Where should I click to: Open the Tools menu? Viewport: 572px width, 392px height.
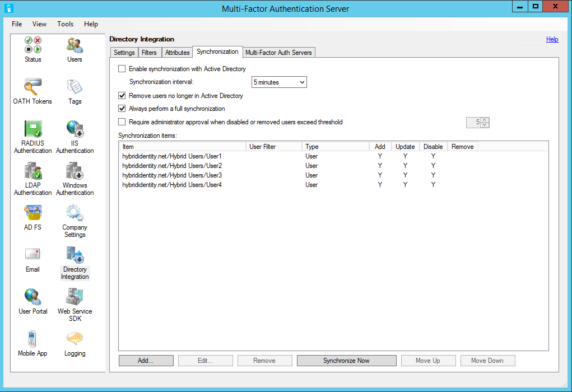[x=66, y=24]
